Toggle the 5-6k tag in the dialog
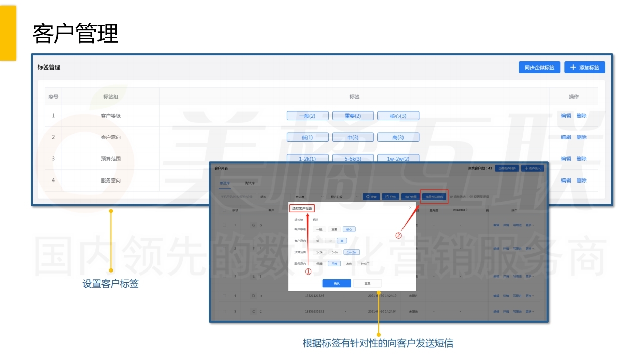This screenshot has height=362, width=644. click(x=335, y=252)
